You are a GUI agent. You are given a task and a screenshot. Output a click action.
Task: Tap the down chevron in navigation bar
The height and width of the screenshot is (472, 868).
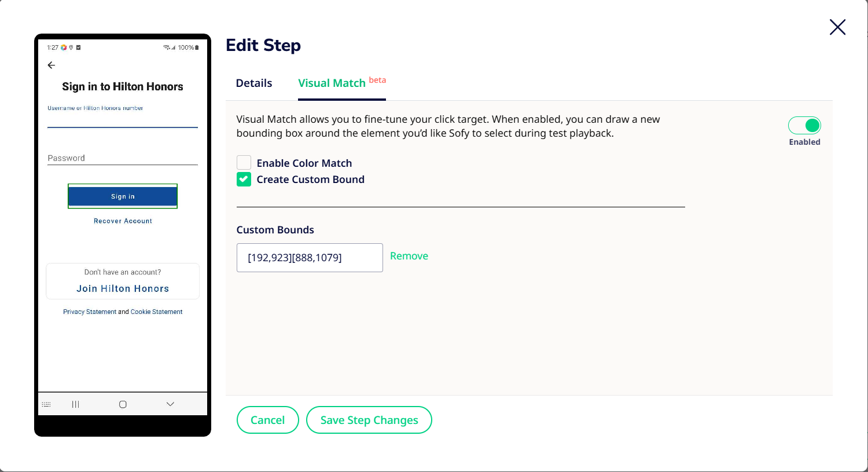(x=170, y=404)
